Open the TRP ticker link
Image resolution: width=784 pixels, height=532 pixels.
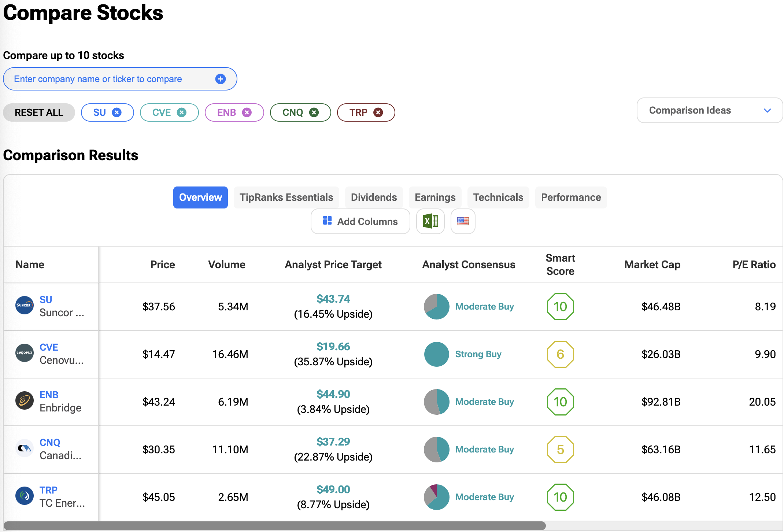(48, 490)
